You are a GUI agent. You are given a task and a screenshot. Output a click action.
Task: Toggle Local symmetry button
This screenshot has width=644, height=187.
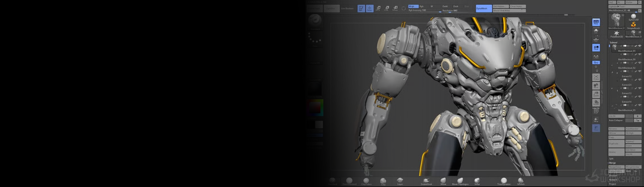596,48
